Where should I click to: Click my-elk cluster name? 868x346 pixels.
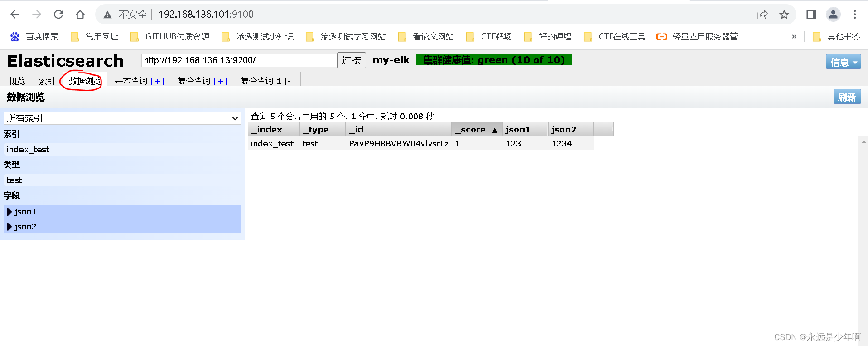391,60
